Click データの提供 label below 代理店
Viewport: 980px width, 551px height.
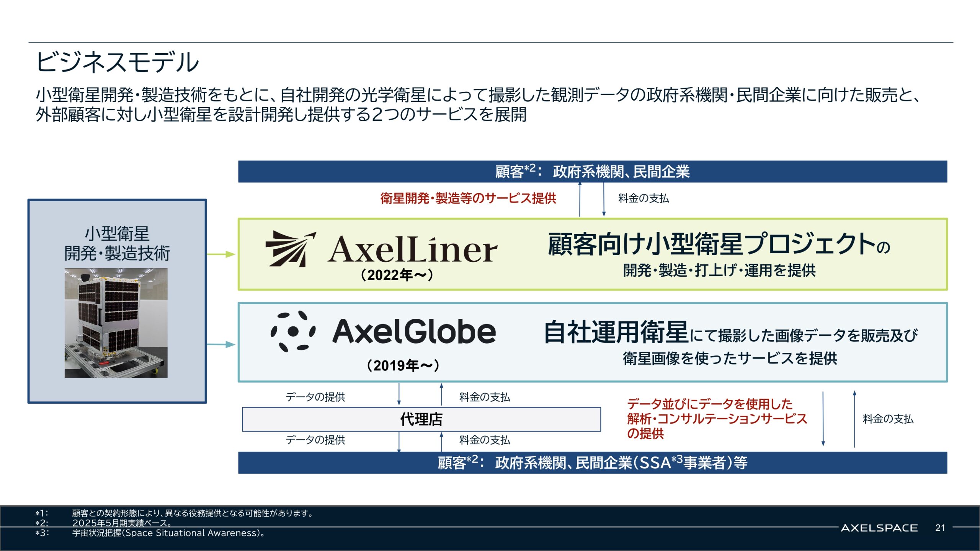(315, 440)
